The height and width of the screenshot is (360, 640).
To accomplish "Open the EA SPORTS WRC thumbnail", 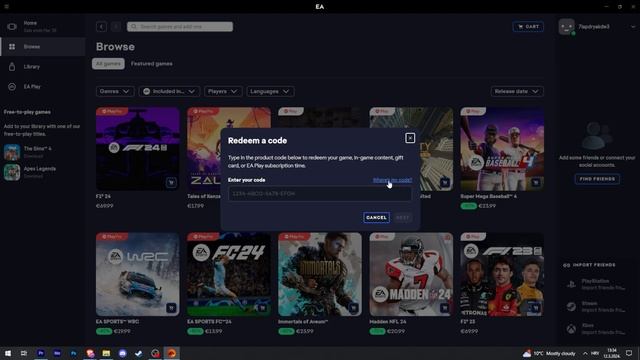I will 138,274.
